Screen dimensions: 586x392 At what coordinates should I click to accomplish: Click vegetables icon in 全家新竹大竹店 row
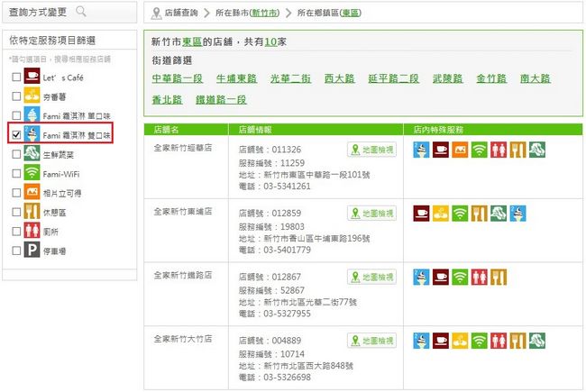(x=537, y=341)
